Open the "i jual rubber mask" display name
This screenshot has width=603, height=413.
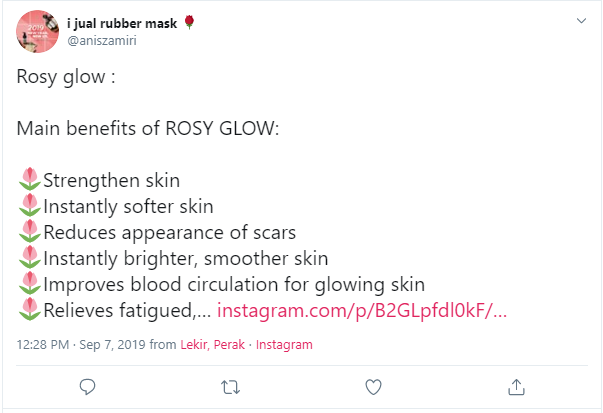point(123,23)
